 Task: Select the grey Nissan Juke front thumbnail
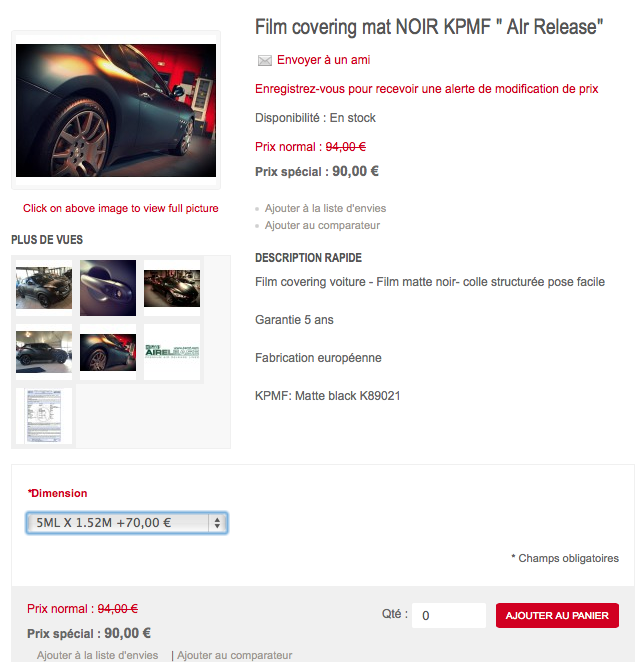[x=44, y=288]
